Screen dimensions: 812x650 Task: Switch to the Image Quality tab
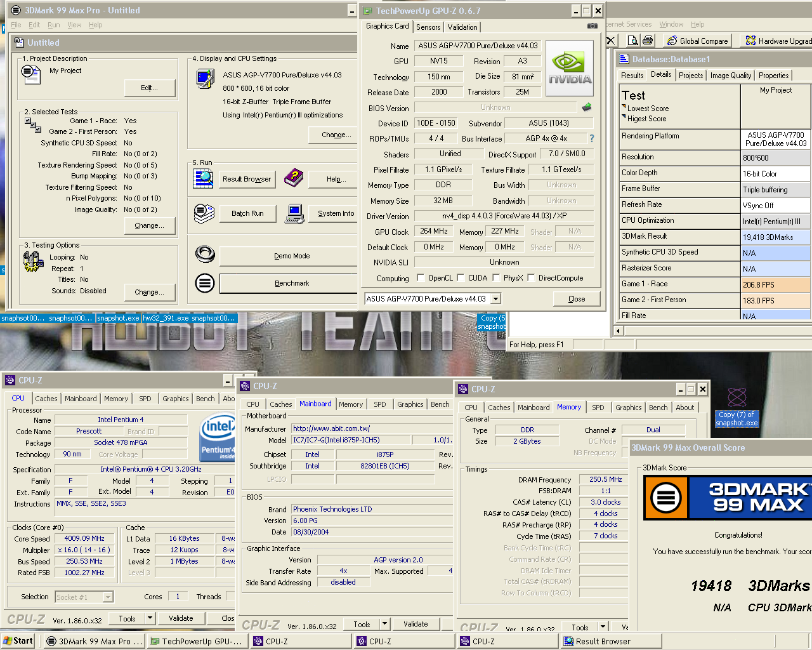tap(731, 75)
